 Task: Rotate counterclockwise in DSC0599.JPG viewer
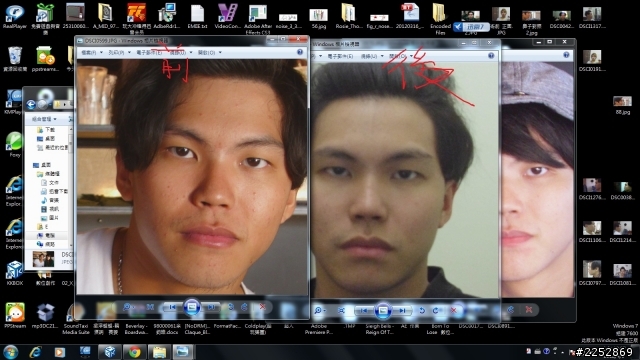coord(231,307)
